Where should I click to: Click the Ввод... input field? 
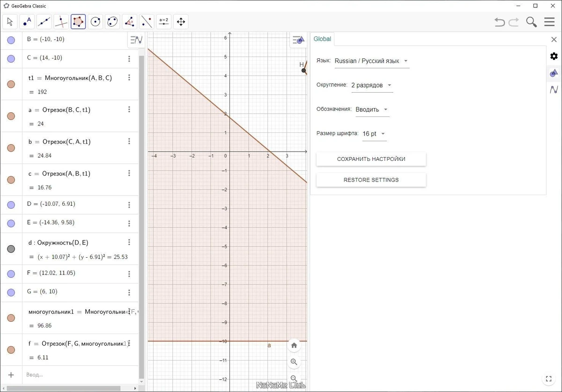[x=80, y=375]
